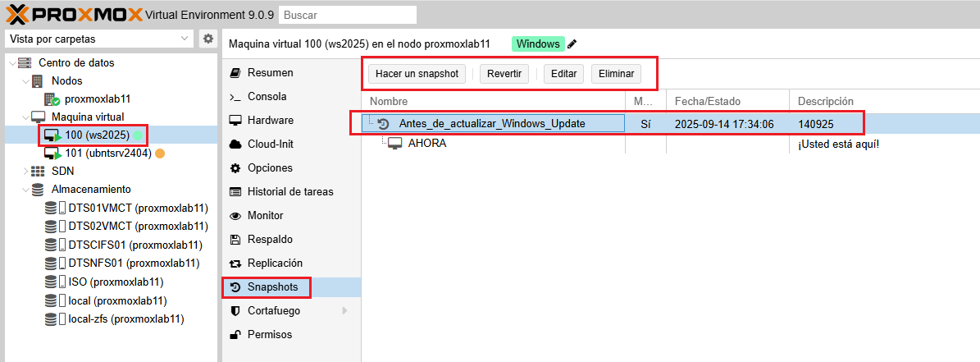Click the ¡Usted está aquí! text

(839, 144)
